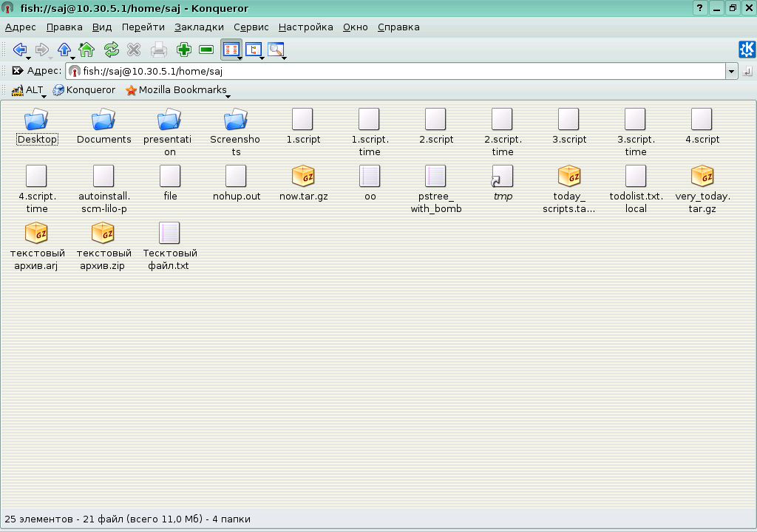Open the Home folder icon
The height and width of the screenshot is (532, 757).
coord(86,50)
